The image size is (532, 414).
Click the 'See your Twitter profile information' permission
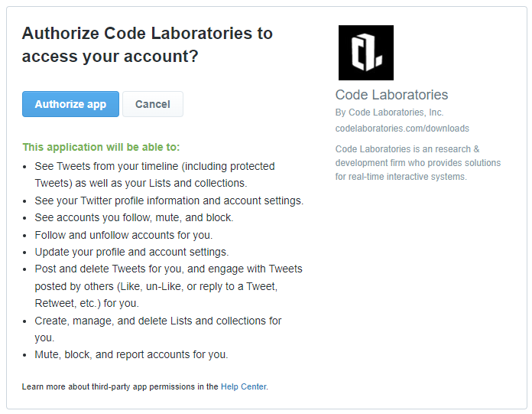[169, 200]
